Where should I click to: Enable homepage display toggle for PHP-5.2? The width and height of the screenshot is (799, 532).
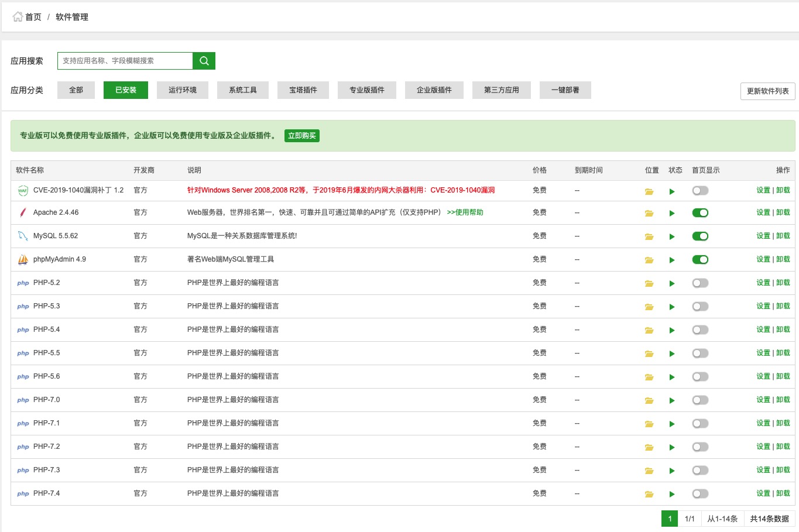pyautogui.click(x=700, y=283)
